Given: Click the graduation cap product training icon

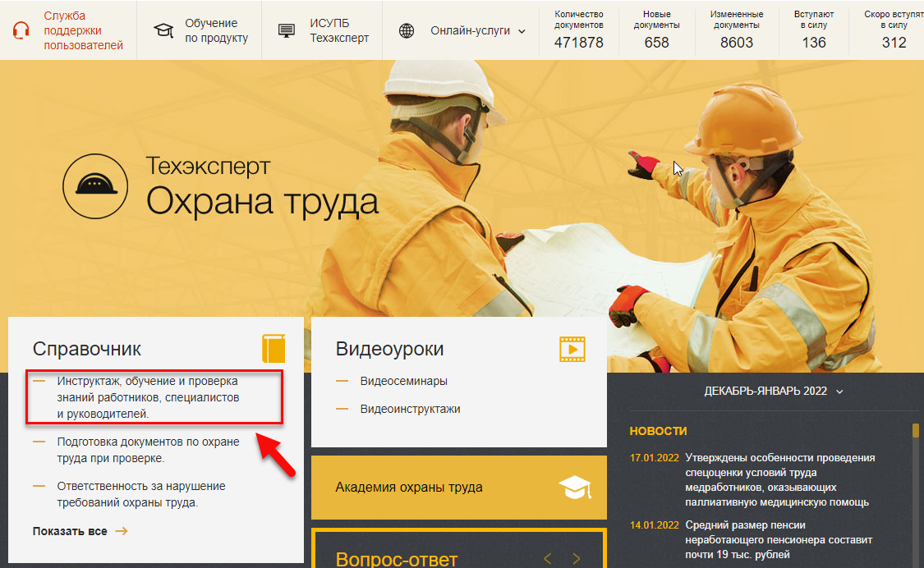Looking at the screenshot, I should click(164, 30).
